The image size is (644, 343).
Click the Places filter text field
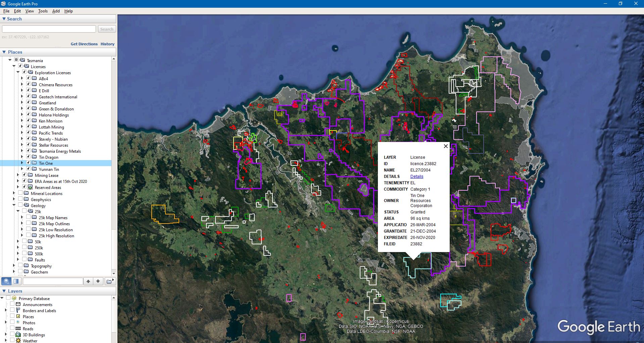point(53,281)
